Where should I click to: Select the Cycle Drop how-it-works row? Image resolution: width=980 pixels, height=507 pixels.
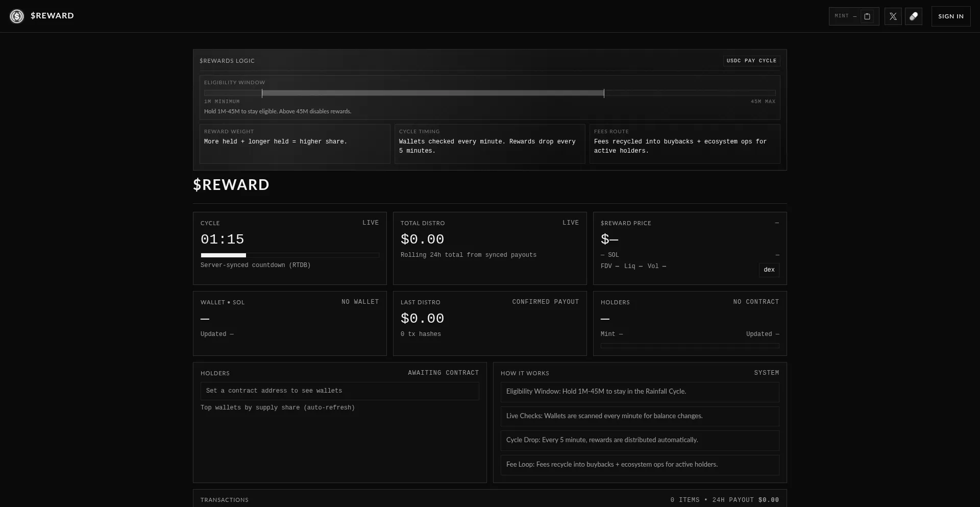pyautogui.click(x=640, y=440)
